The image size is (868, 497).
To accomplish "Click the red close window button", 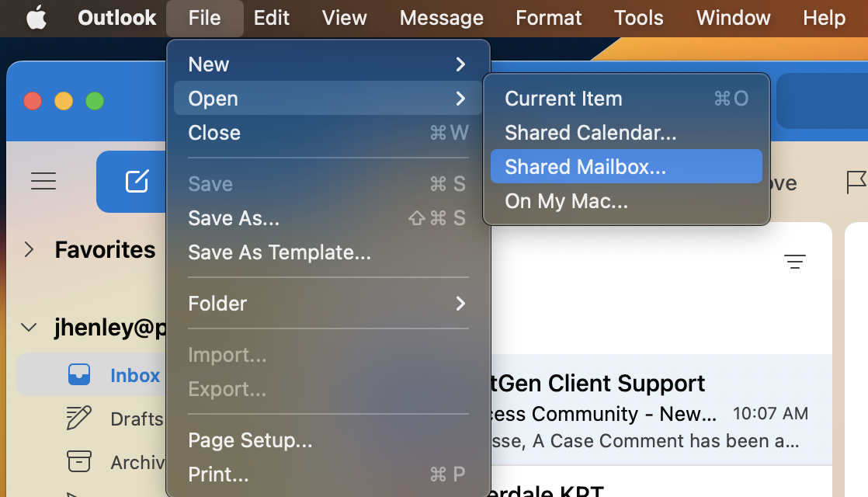I will 33,101.
